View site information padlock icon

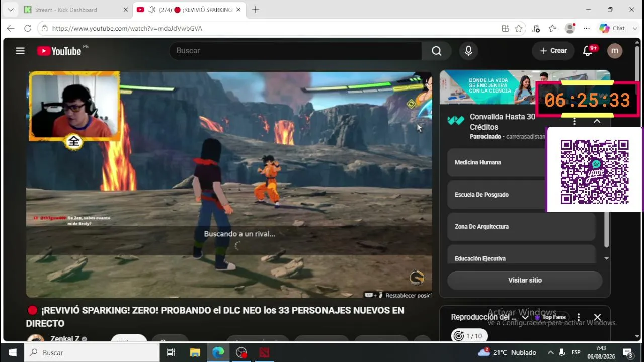point(45,29)
